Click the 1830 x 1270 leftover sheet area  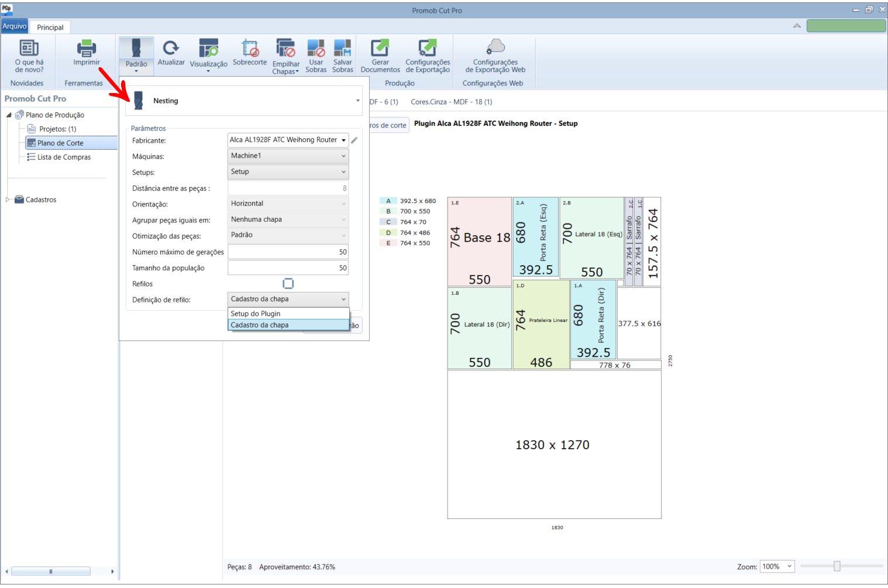[554, 445]
